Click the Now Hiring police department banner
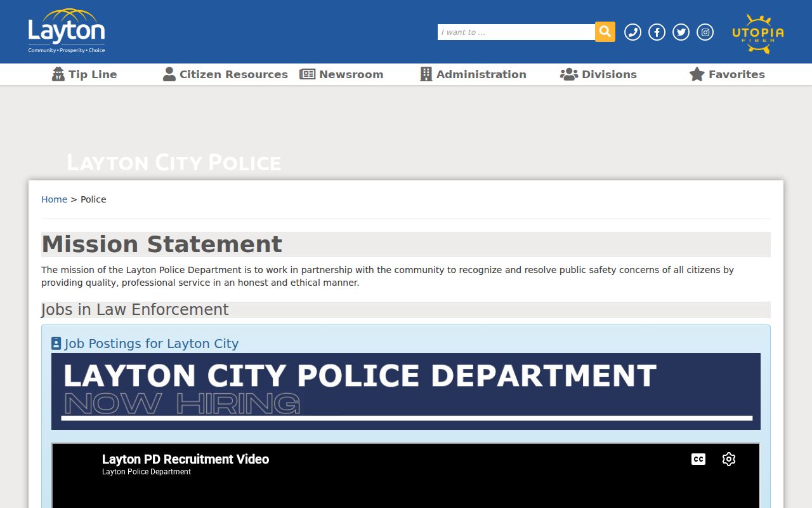This screenshot has width=812, height=508. pos(406,391)
